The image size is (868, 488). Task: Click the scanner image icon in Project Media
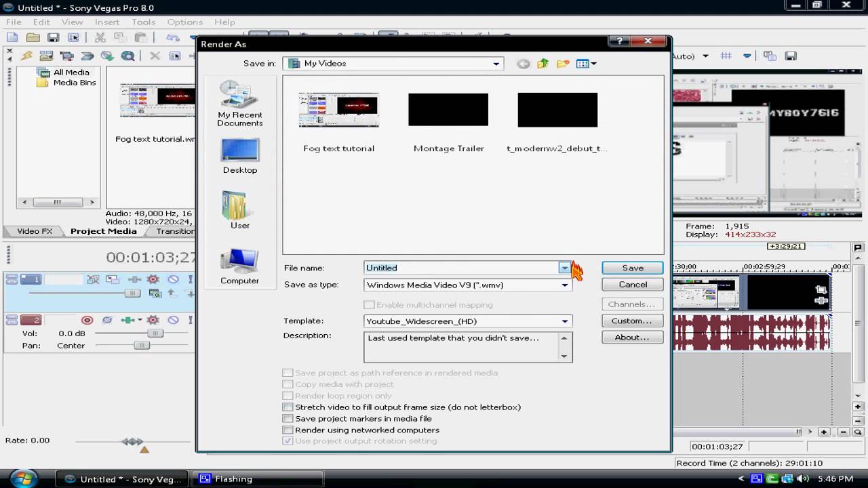tap(87, 56)
